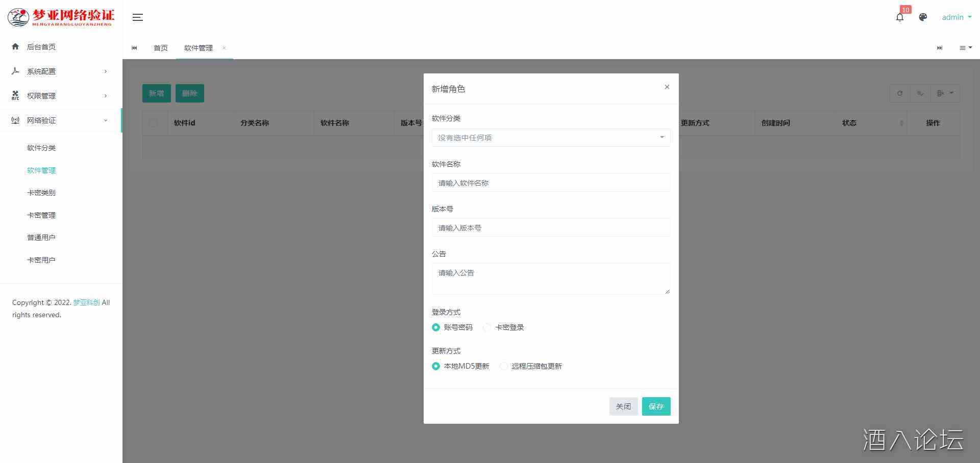Select 卡密登录 login method radio
The width and height of the screenshot is (980, 463).
coord(487,327)
